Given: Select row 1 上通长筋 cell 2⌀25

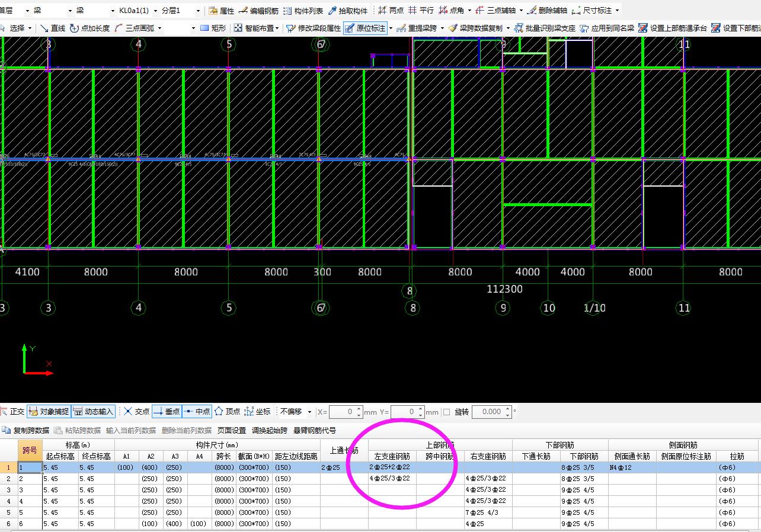Looking at the screenshot, I should 344,467.
